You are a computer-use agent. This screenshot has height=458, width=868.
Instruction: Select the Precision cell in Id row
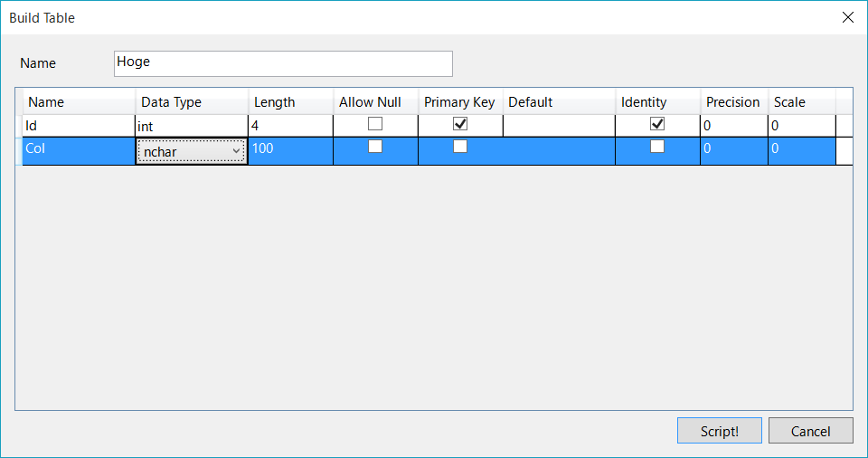pyautogui.click(x=734, y=126)
